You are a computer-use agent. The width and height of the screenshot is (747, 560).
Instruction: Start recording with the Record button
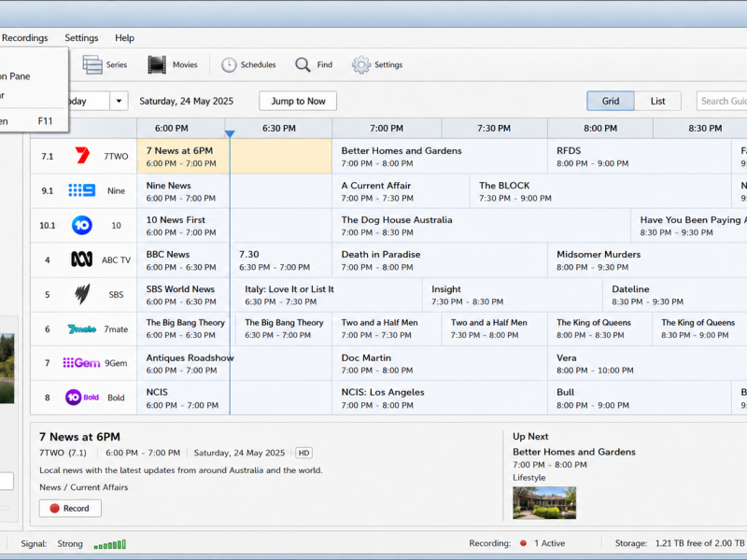(70, 508)
